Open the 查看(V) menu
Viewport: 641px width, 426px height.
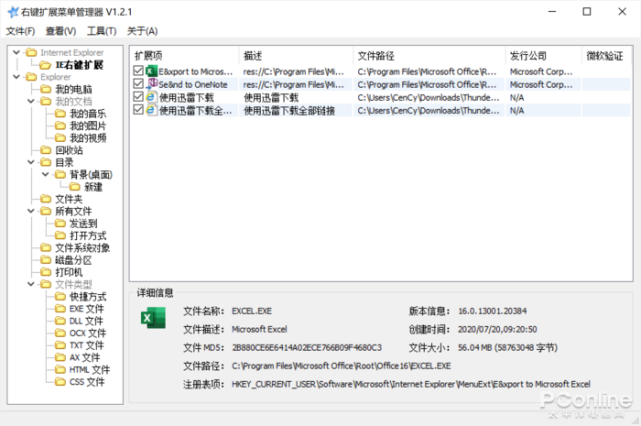[61, 31]
